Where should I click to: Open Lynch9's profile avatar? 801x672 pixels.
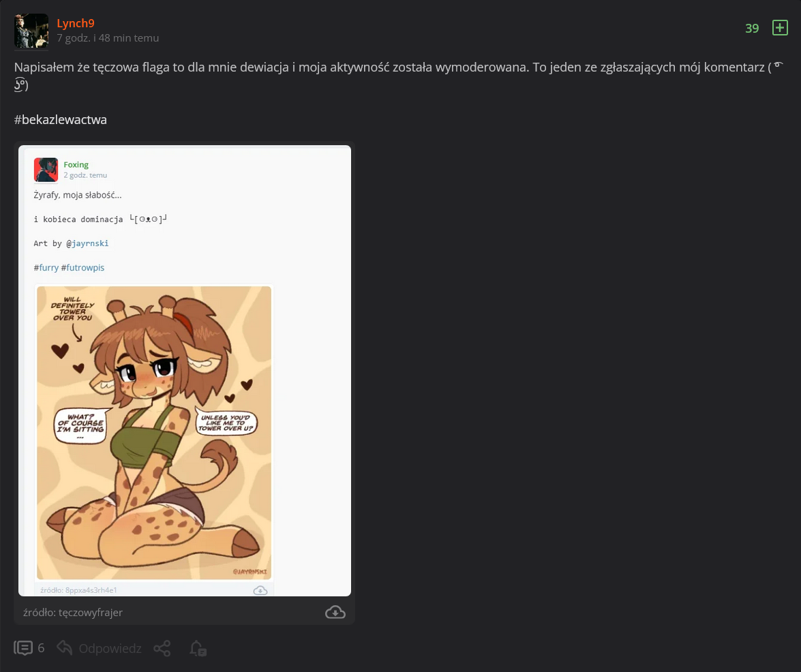click(x=31, y=31)
